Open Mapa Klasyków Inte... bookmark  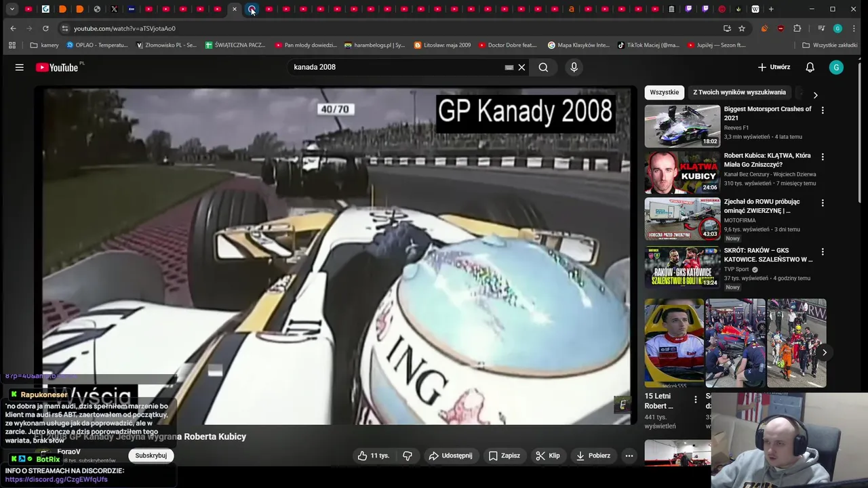coord(578,45)
